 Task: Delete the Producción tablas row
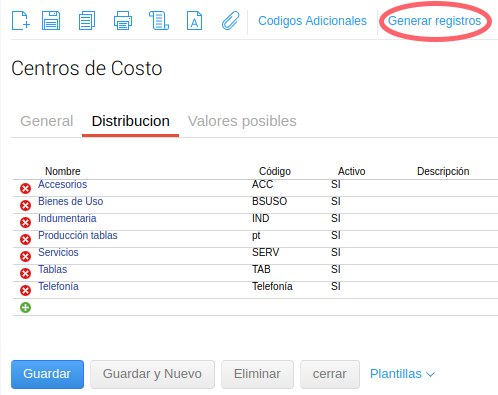coord(25,239)
